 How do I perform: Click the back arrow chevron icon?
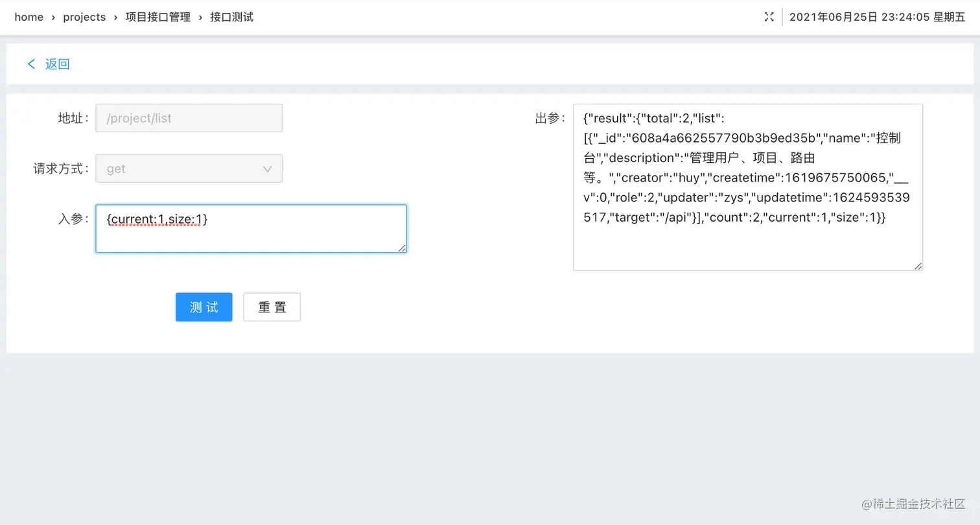point(31,64)
